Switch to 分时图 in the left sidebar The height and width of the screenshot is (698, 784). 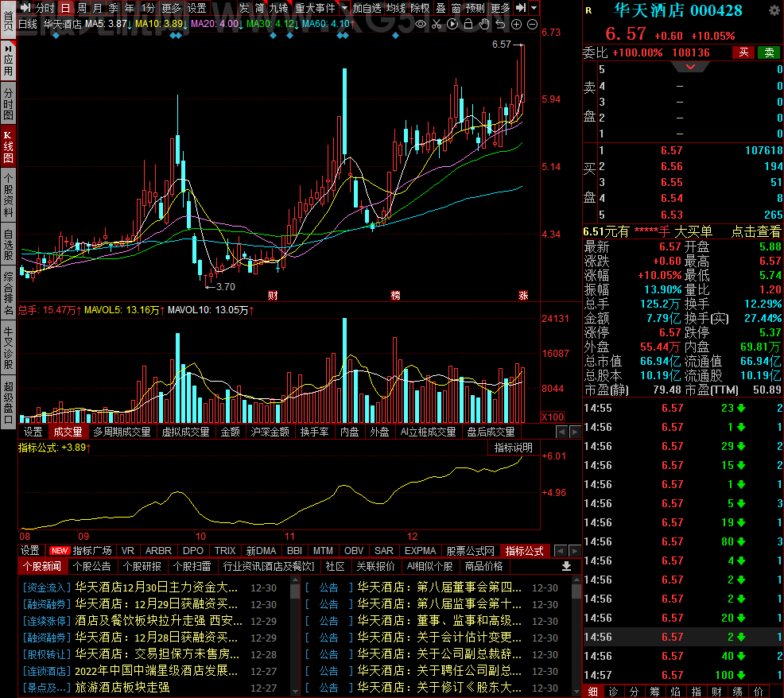coord(8,104)
